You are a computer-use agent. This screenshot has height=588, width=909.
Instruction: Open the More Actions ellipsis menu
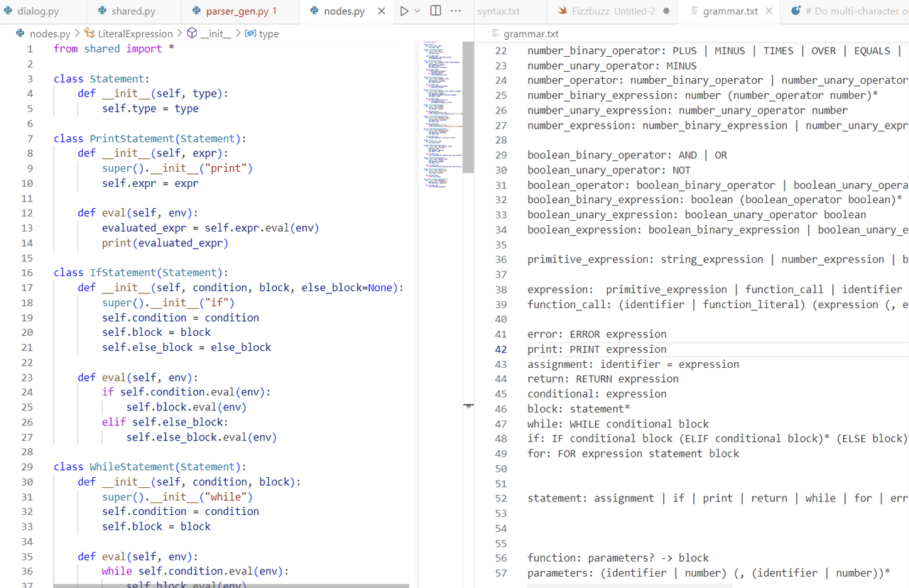[456, 11]
